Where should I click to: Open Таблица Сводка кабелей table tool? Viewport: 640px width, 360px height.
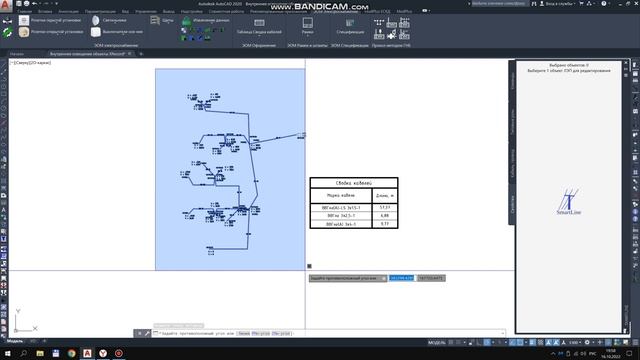259,27
